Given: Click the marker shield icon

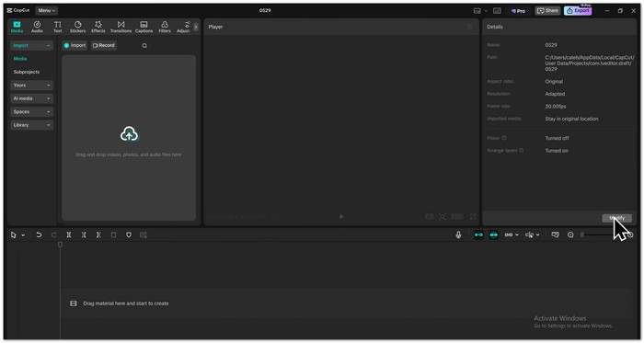Looking at the screenshot, I should click(x=129, y=235).
